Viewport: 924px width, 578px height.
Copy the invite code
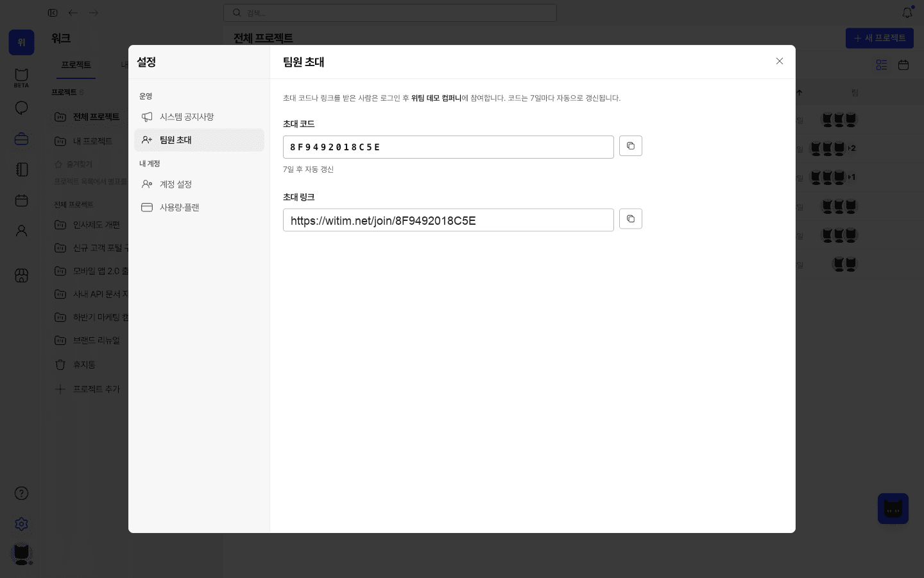coord(630,146)
